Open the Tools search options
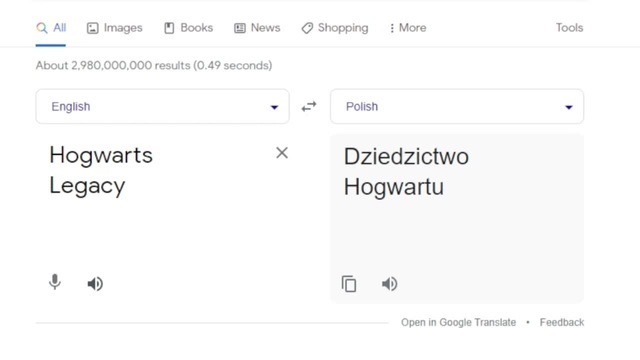This screenshot has height=360, width=640. point(569,28)
